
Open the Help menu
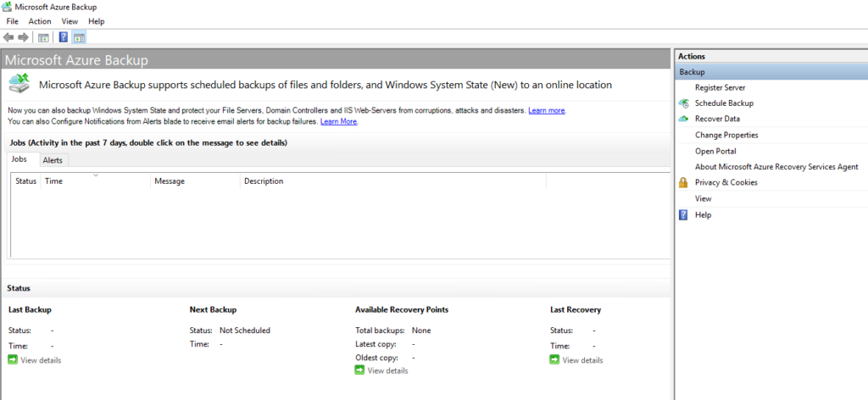97,21
